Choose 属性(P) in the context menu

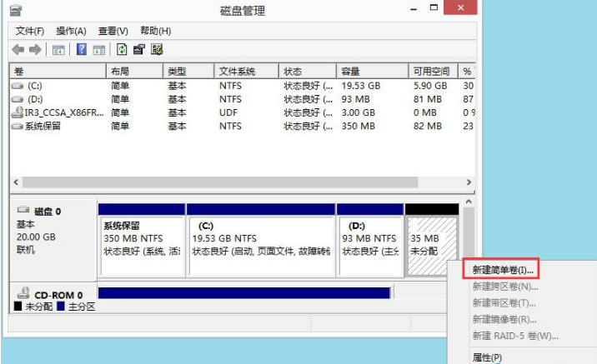click(x=487, y=357)
